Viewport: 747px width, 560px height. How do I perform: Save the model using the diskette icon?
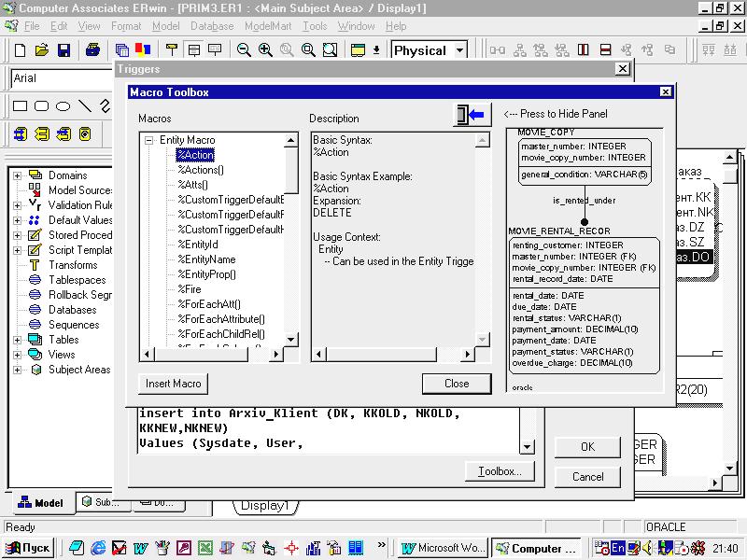[x=63, y=50]
